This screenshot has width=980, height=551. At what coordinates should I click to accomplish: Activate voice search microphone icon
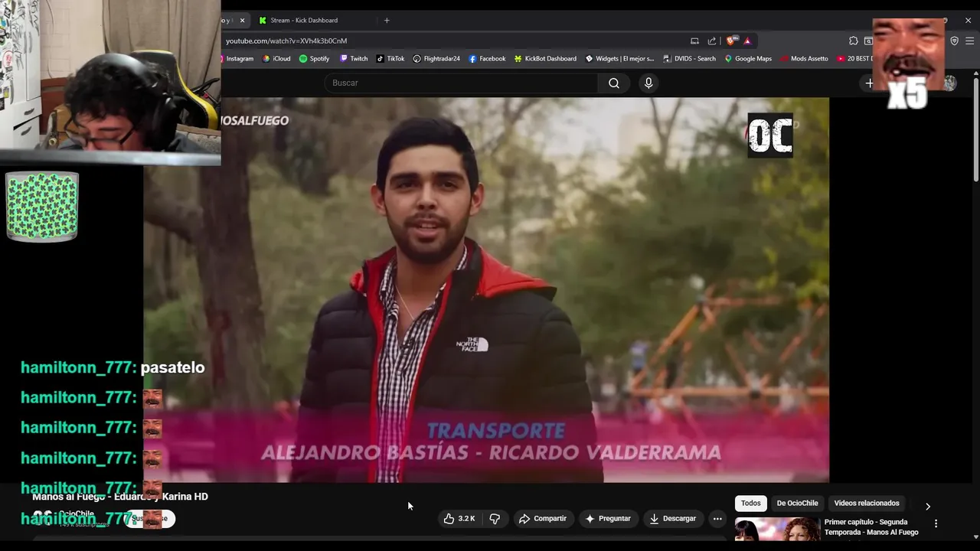[x=648, y=83]
